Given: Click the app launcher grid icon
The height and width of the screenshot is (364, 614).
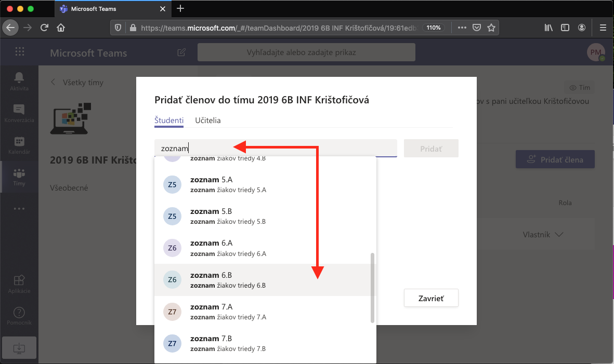Looking at the screenshot, I should pyautogui.click(x=20, y=52).
